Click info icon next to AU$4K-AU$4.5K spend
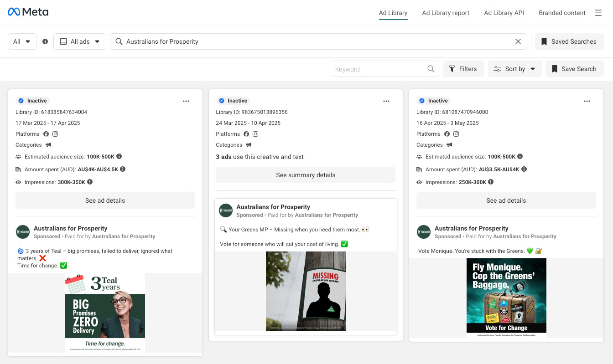This screenshot has width=613, height=364. pos(123,169)
